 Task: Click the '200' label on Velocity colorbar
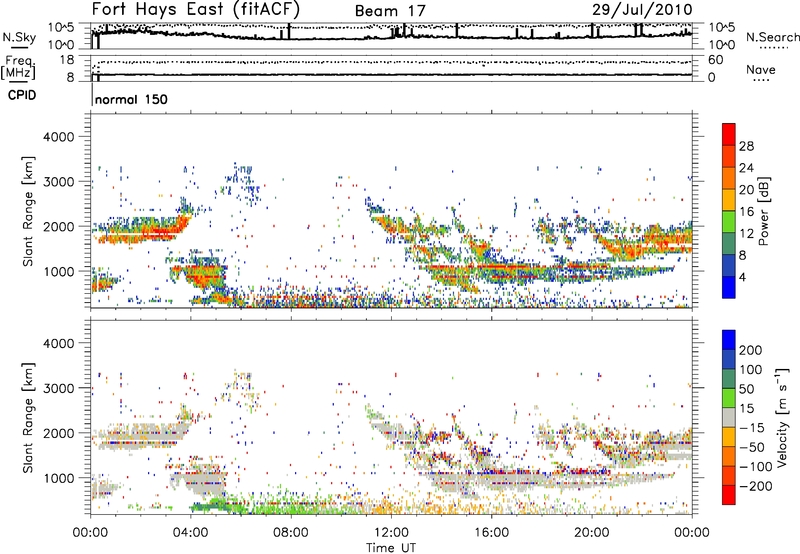pyautogui.click(x=751, y=350)
